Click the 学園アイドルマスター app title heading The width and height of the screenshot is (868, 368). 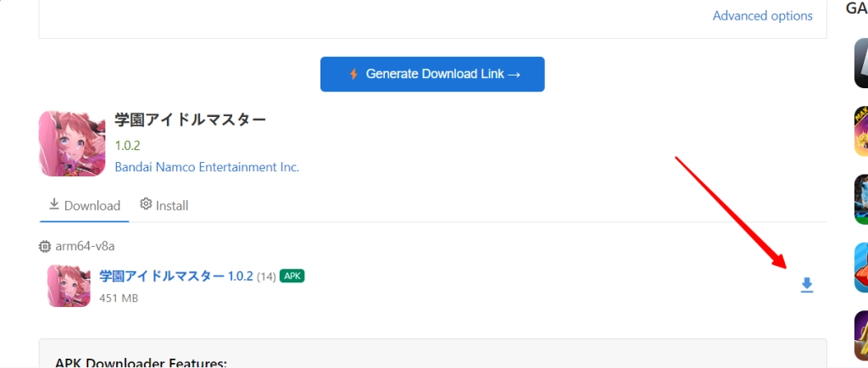coord(191,120)
